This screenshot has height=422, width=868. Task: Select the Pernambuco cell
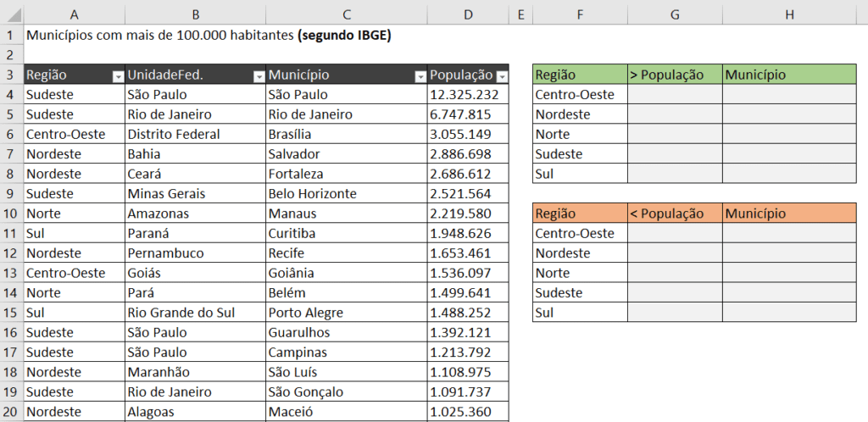point(195,253)
